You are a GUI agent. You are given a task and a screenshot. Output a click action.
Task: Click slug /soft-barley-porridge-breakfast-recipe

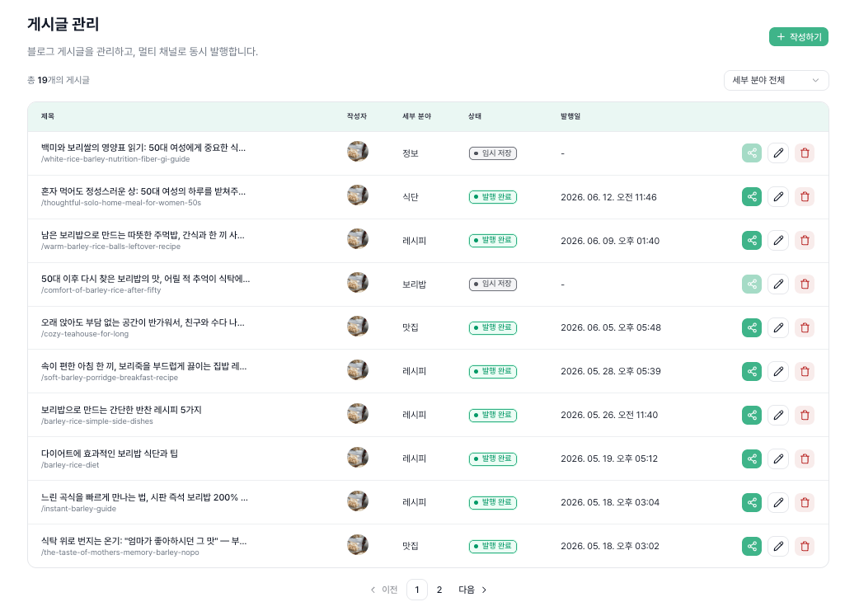point(110,378)
